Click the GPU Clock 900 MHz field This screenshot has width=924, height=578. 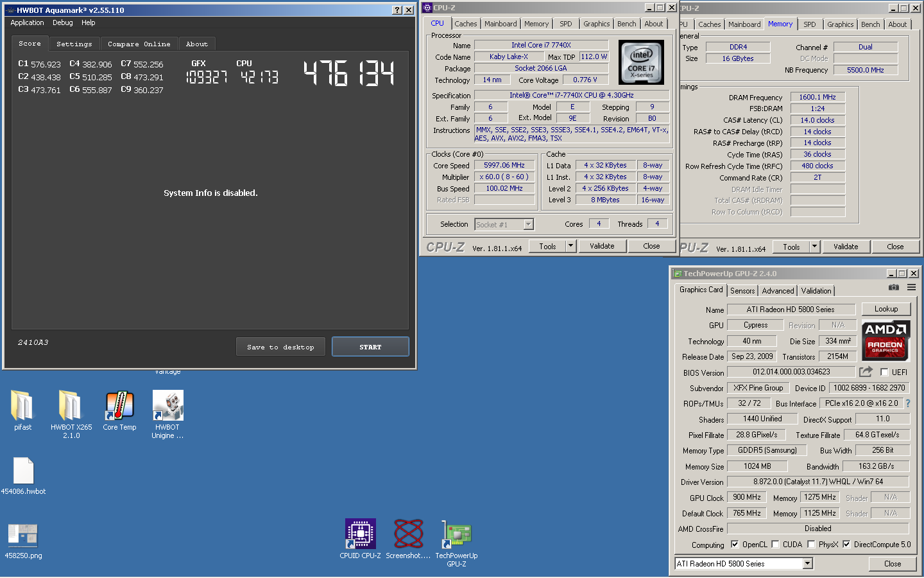tap(747, 497)
